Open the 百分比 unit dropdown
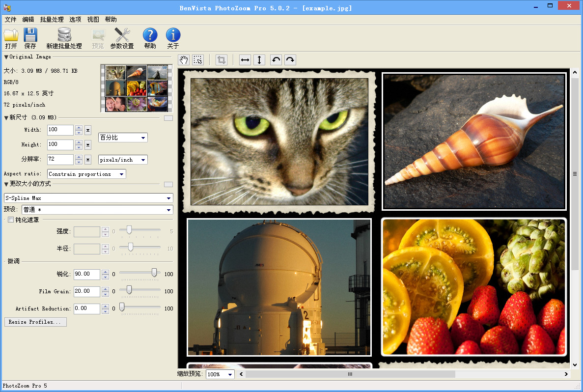The width and height of the screenshot is (583, 392). click(x=123, y=138)
